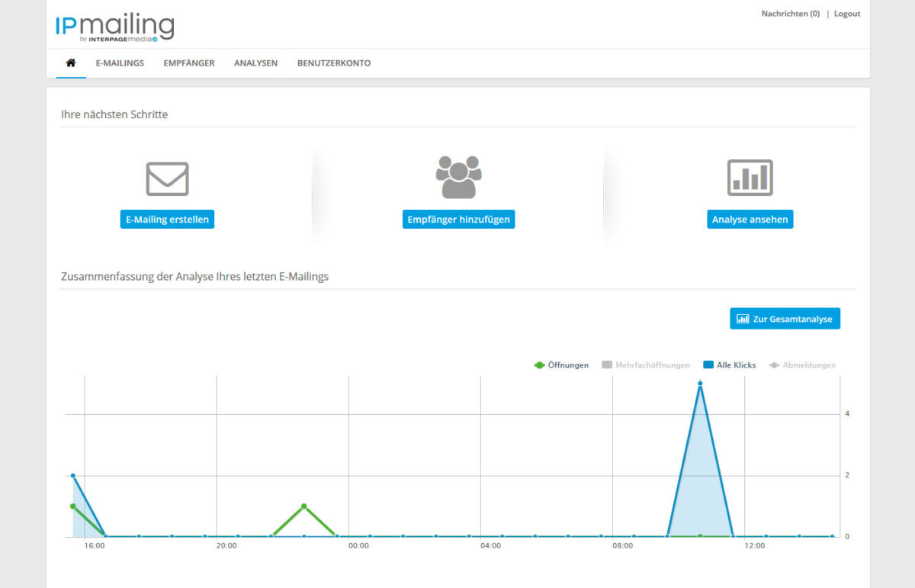
Task: Open Nachrichten (0) link
Action: [790, 14]
